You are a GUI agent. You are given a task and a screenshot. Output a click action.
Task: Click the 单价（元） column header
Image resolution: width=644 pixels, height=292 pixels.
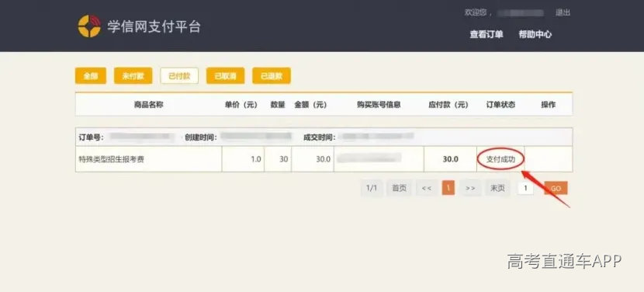[241, 105]
